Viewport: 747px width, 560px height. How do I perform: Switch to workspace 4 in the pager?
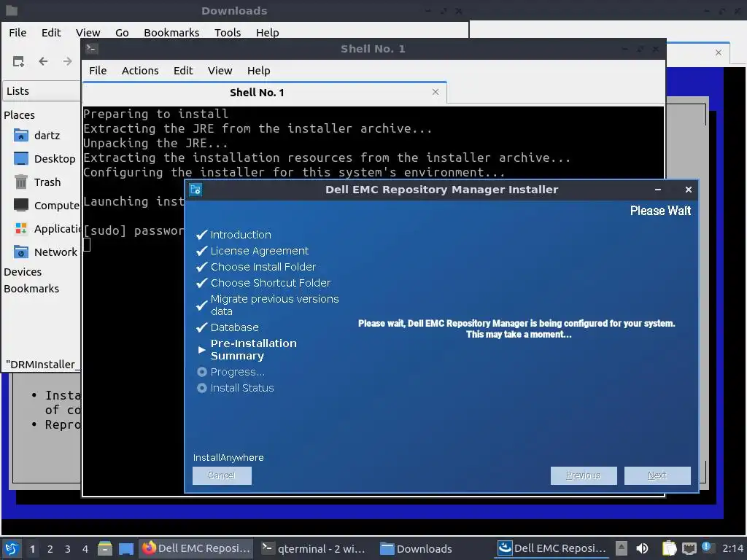(x=85, y=549)
